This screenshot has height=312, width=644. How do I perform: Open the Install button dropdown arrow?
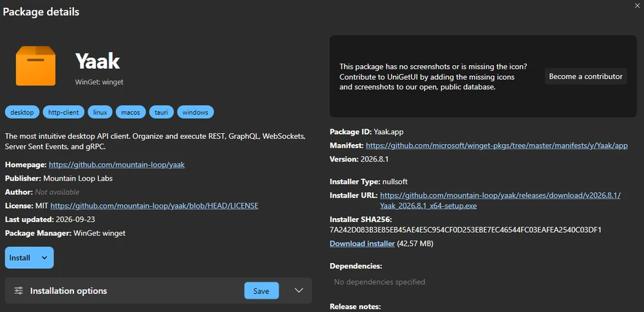[45, 258]
